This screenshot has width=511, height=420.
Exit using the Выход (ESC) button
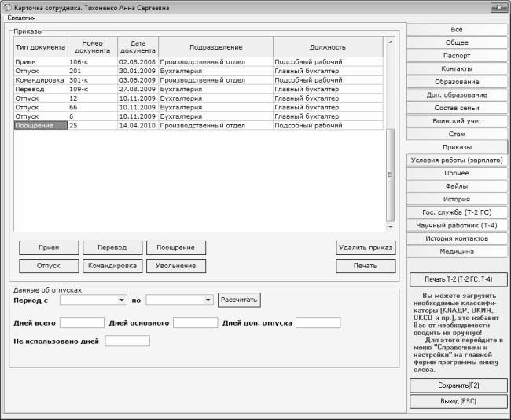coord(458,401)
